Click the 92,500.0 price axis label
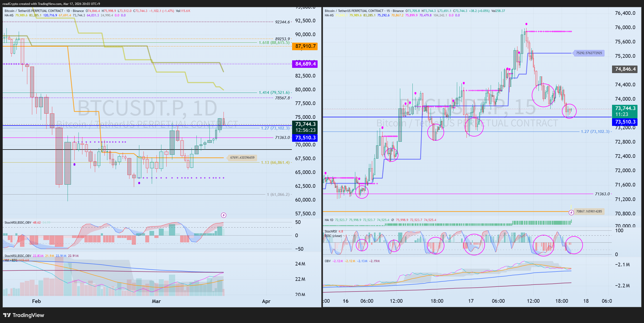This screenshot has height=323, width=644. (305, 21)
